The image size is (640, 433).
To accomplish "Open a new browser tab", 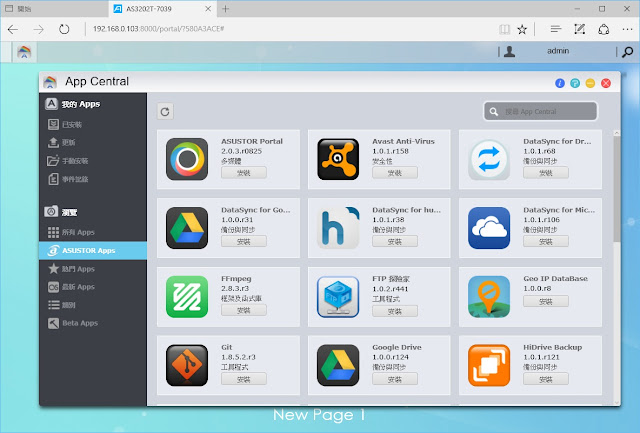I will pyautogui.click(x=225, y=9).
